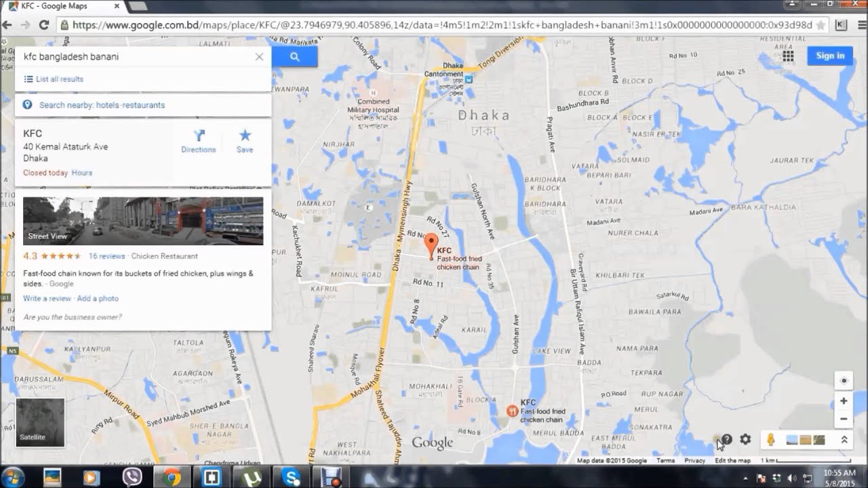
Task: Click the Chrome address bar URL
Action: pos(441,25)
